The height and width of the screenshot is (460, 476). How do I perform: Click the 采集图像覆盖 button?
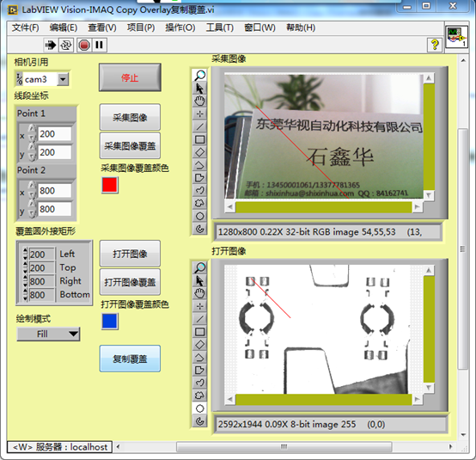coord(130,145)
